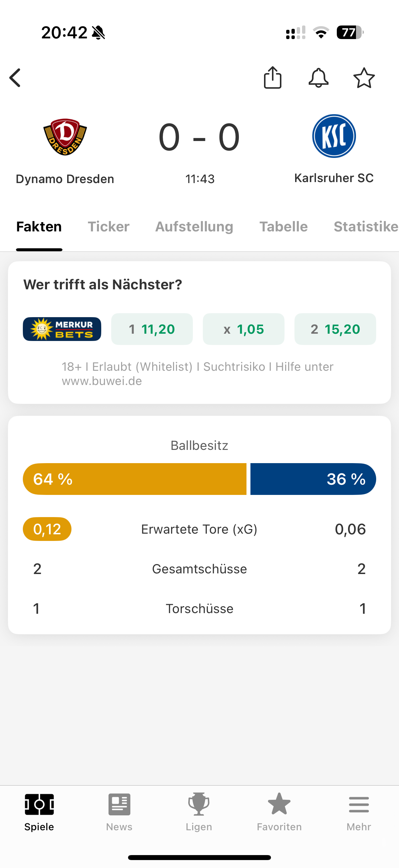The image size is (399, 868).
Task: Tap the Dynamo Dresden crest
Action: pos(65,137)
